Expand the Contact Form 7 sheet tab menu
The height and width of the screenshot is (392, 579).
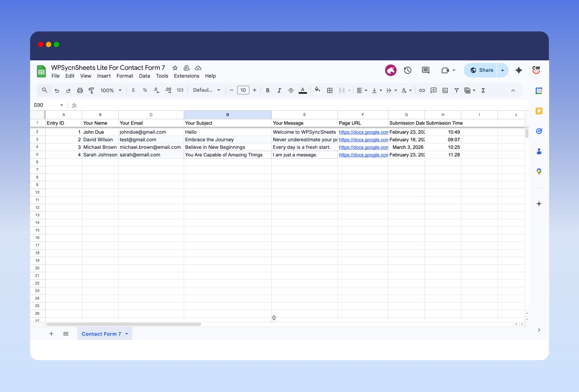coord(127,334)
